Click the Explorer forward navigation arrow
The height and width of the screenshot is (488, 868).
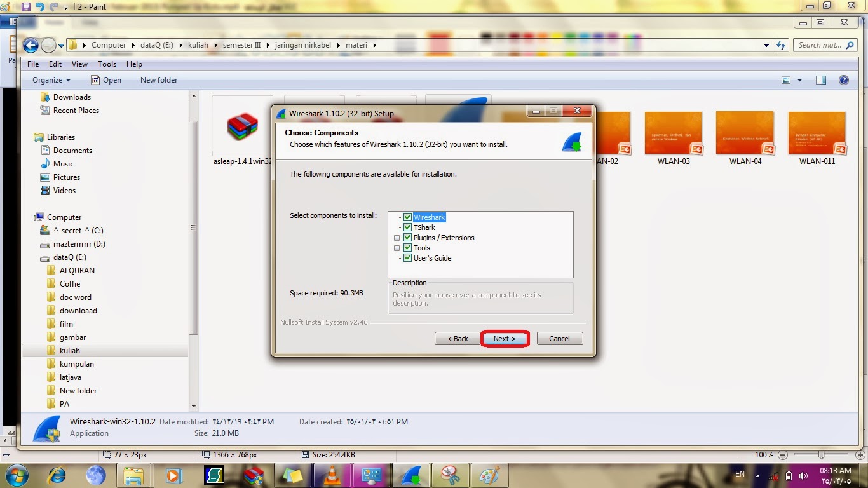[x=48, y=45]
